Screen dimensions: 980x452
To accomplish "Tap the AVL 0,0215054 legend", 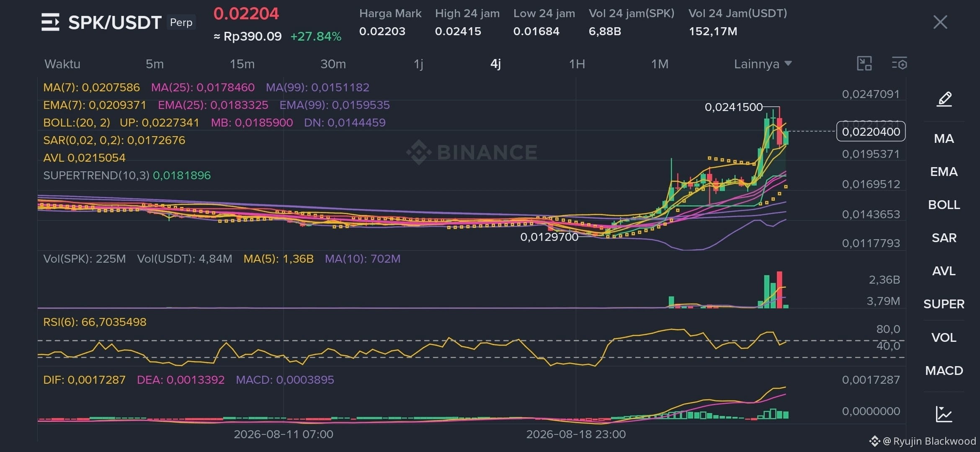I will tap(84, 158).
